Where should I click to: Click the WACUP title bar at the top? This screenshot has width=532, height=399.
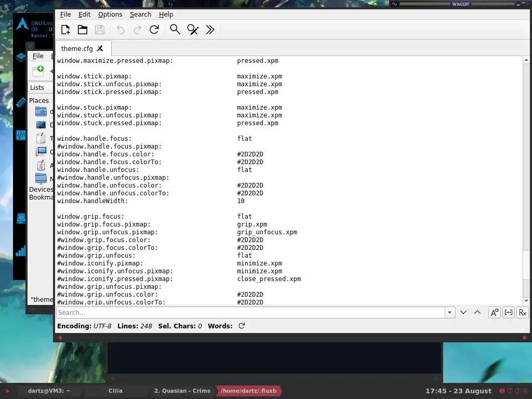click(x=460, y=4)
